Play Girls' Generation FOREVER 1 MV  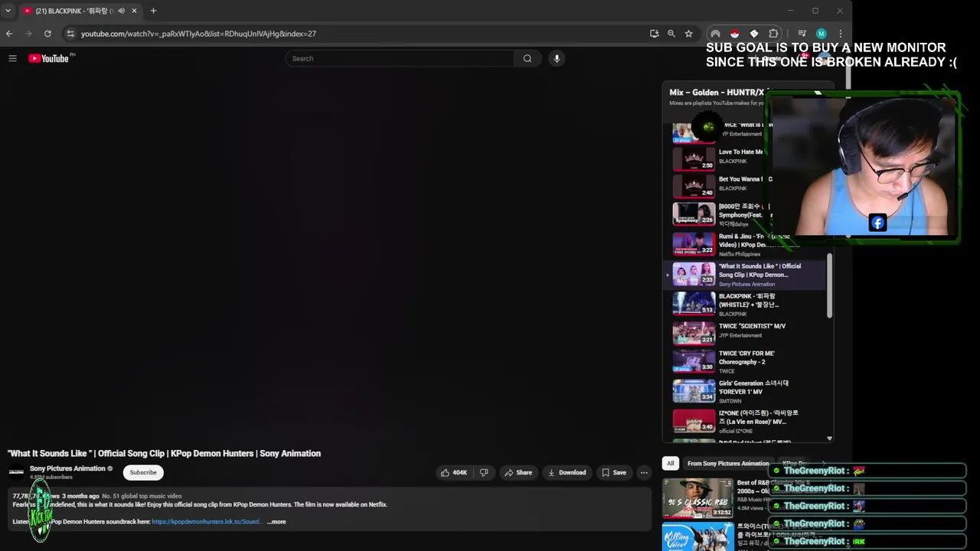click(745, 391)
